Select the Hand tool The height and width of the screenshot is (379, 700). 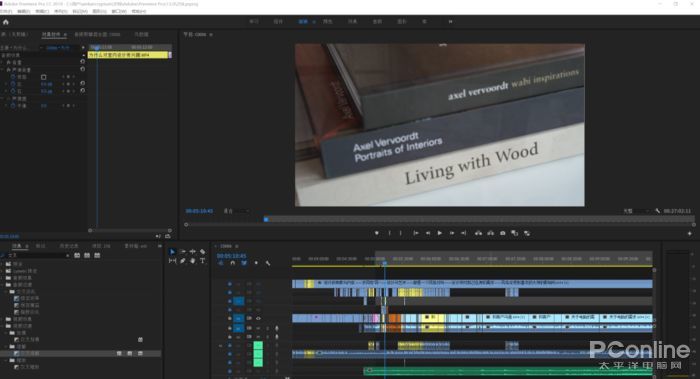tap(192, 261)
